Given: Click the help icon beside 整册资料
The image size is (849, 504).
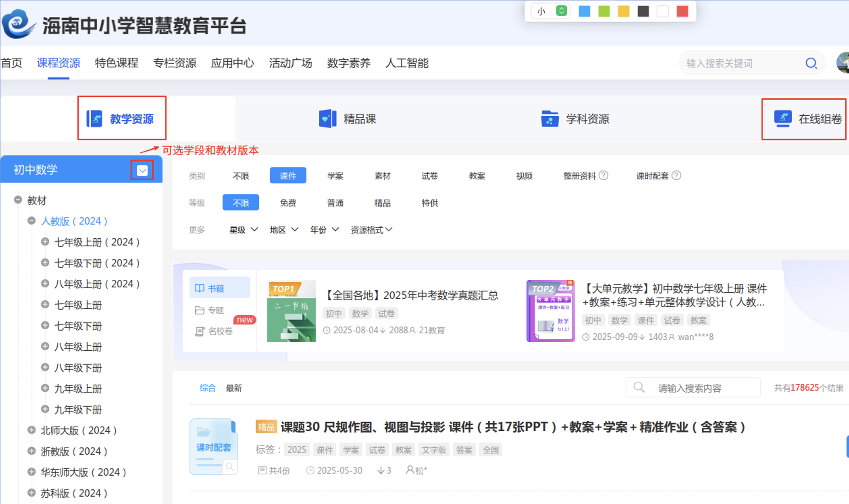Looking at the screenshot, I should point(603,176).
